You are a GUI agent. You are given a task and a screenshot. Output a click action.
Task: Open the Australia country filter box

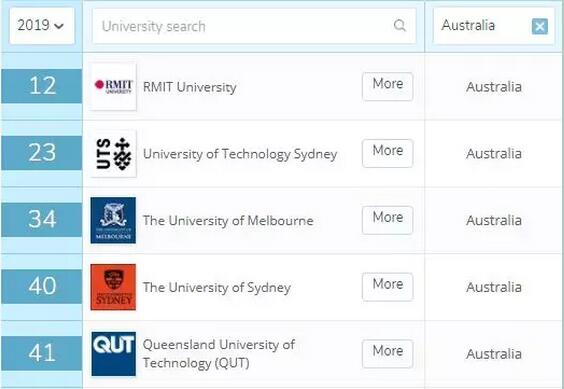click(x=494, y=26)
